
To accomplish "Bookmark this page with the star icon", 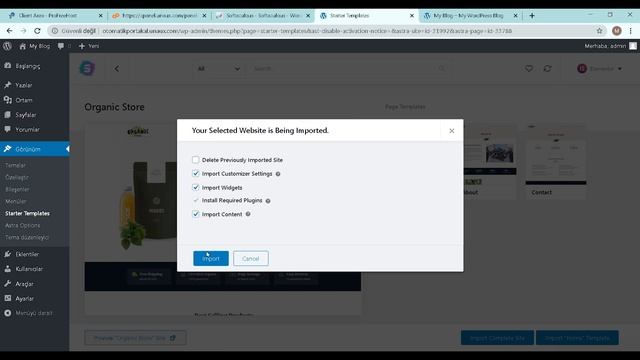I will coord(599,31).
